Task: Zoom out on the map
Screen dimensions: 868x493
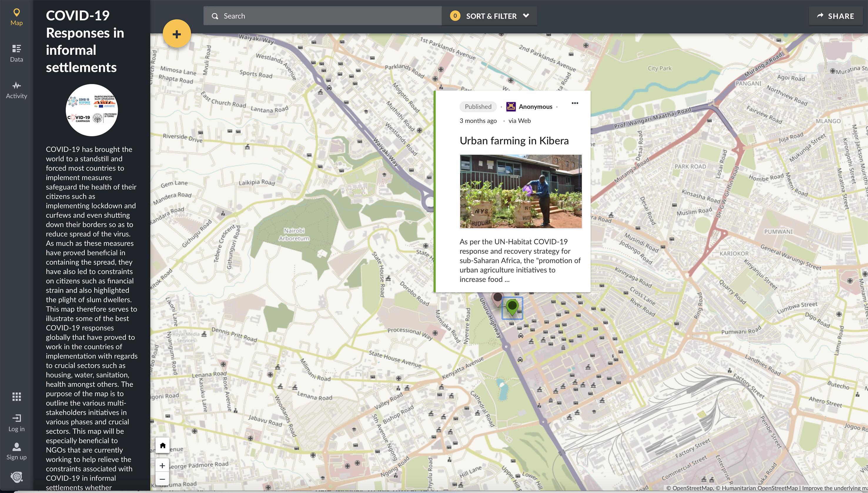Action: tap(162, 479)
